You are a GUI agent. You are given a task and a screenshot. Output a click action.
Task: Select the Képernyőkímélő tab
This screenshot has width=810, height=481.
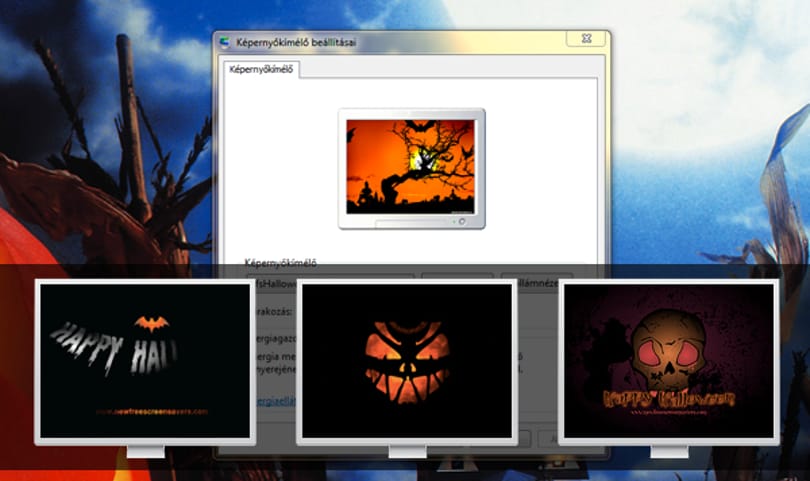point(261,69)
